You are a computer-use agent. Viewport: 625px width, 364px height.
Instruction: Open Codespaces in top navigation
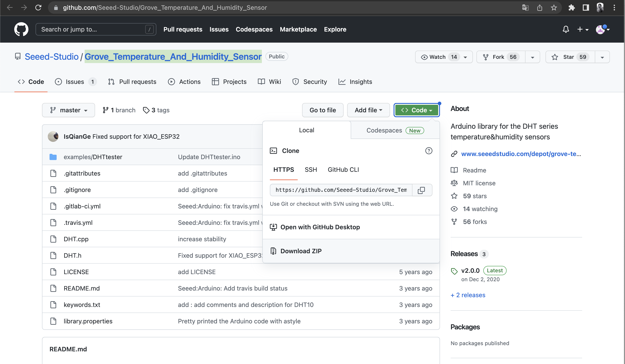254,29
